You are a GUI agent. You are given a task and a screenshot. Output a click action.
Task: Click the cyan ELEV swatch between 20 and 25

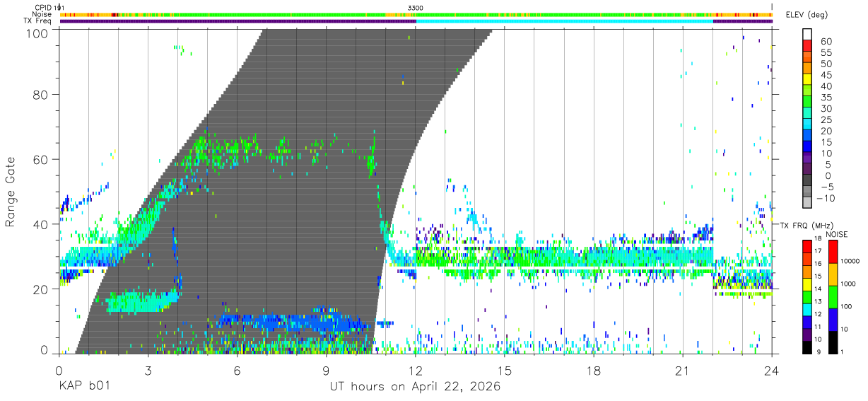807,124
